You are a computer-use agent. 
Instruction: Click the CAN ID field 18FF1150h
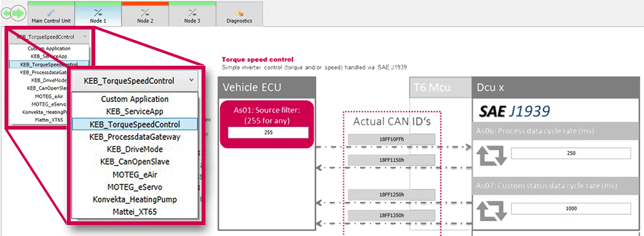click(392, 161)
